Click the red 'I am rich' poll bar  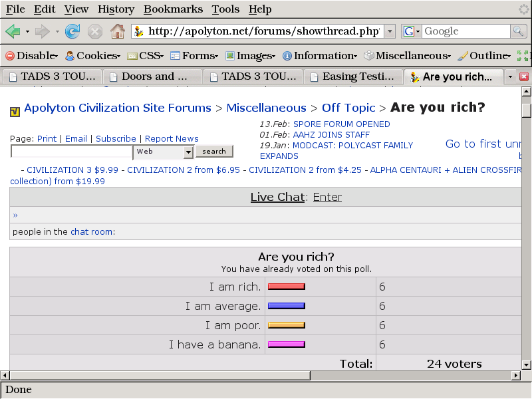click(x=286, y=287)
